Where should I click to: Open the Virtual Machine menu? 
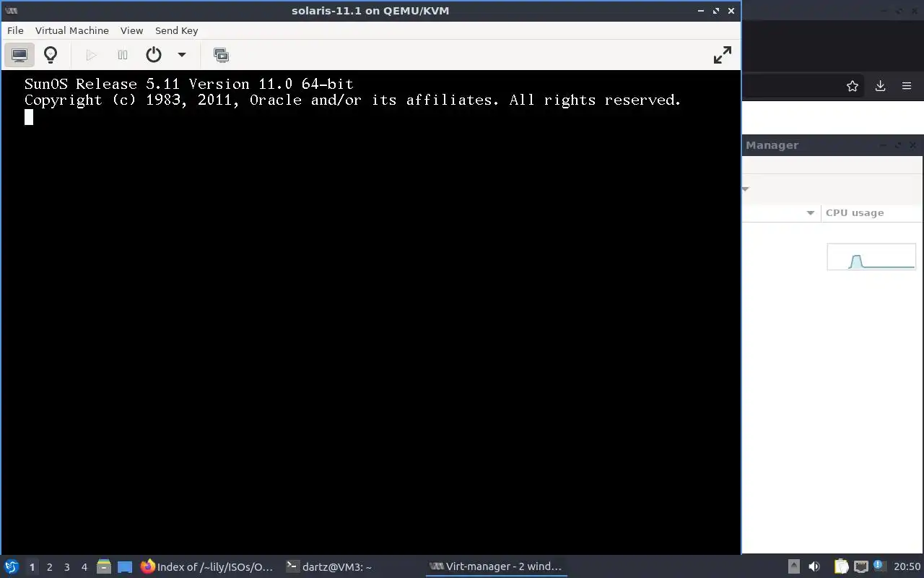point(71,30)
